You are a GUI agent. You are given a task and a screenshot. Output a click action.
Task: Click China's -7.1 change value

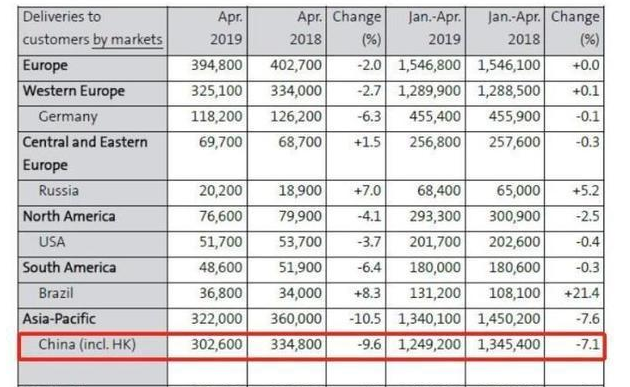pos(588,345)
